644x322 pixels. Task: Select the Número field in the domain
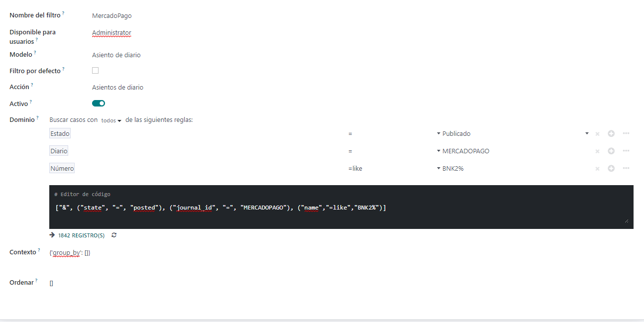(x=62, y=168)
